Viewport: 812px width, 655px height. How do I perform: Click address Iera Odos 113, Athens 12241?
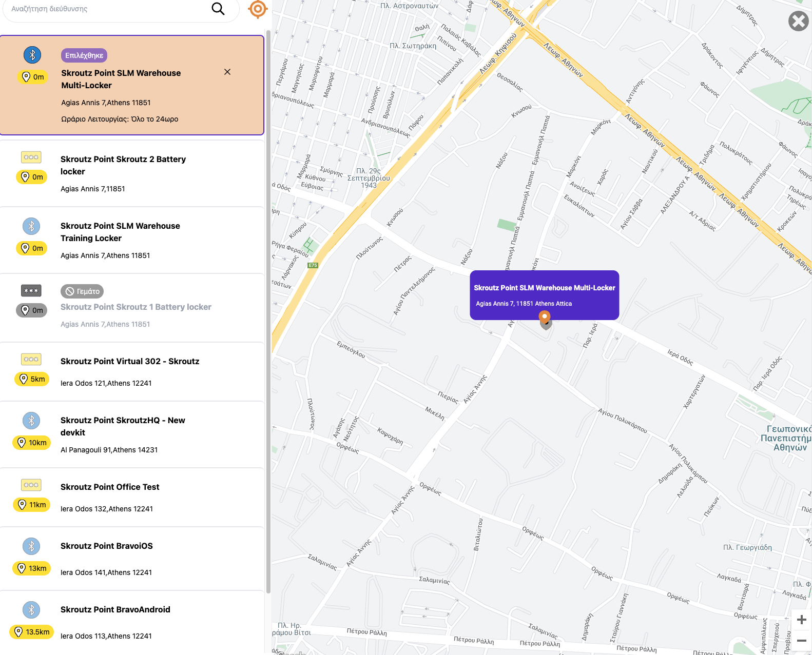click(106, 636)
